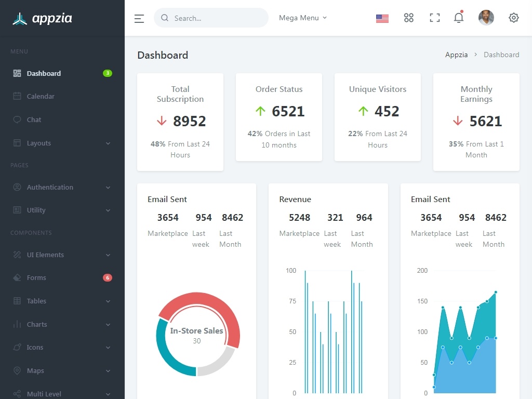Expand the Multi Level submenu chevron

[108, 394]
